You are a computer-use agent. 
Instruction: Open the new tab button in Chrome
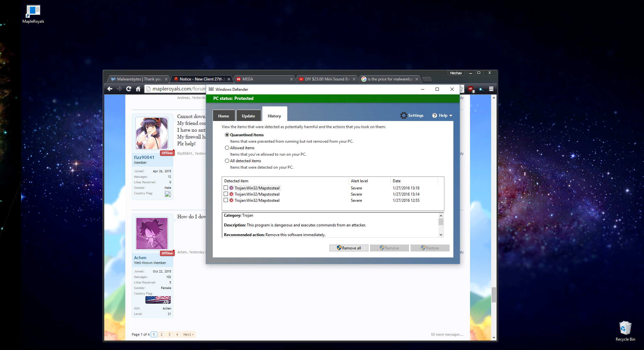click(x=427, y=79)
